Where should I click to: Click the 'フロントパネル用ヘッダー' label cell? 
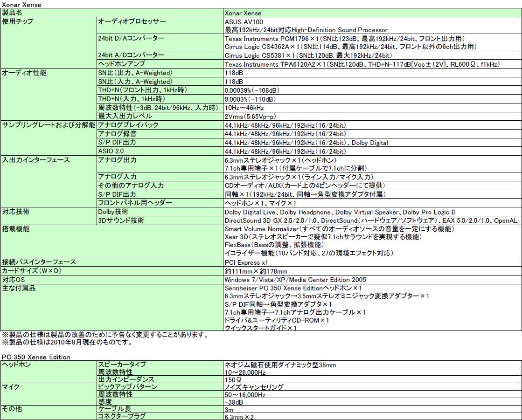click(x=160, y=203)
